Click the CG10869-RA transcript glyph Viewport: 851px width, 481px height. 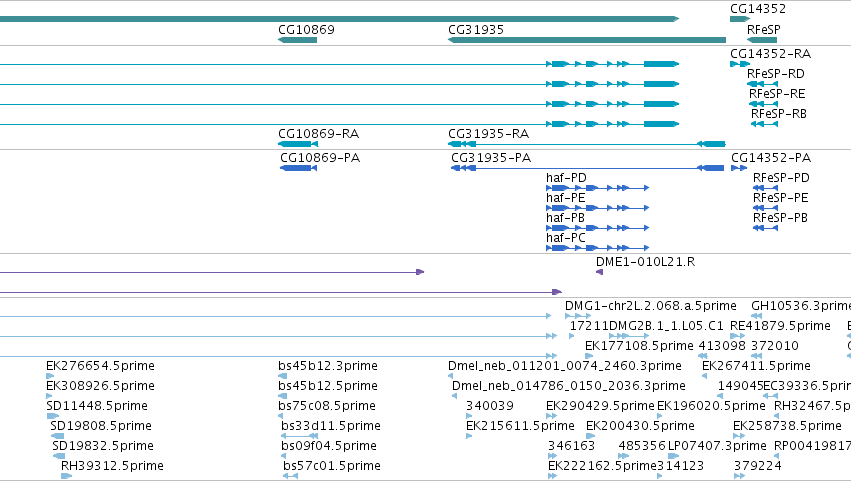[297, 144]
